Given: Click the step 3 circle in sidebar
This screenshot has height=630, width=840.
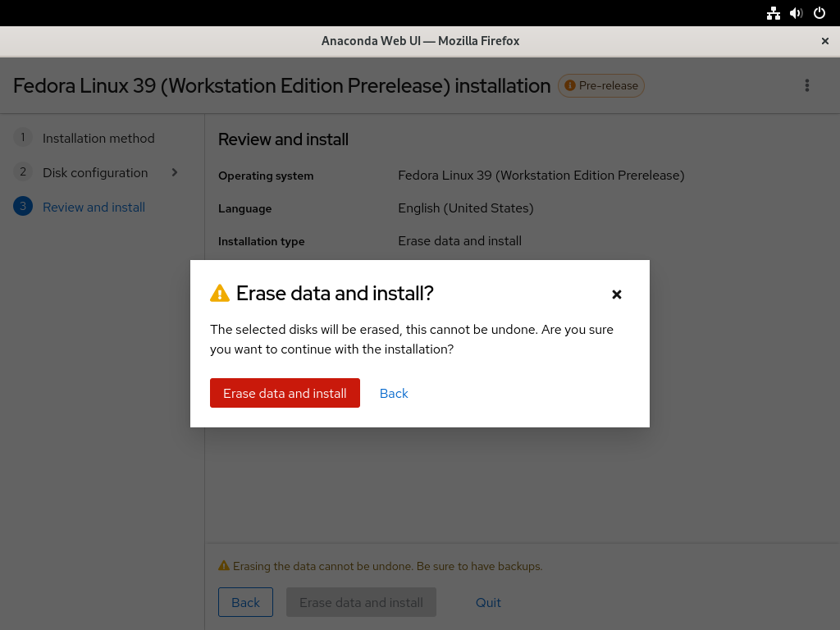Looking at the screenshot, I should (x=23, y=206).
